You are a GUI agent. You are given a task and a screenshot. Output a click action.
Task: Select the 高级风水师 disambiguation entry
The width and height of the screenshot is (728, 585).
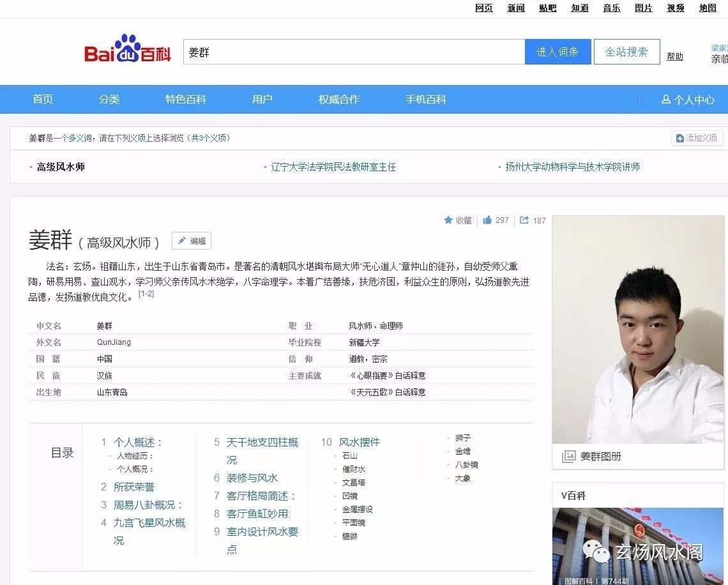(61, 167)
